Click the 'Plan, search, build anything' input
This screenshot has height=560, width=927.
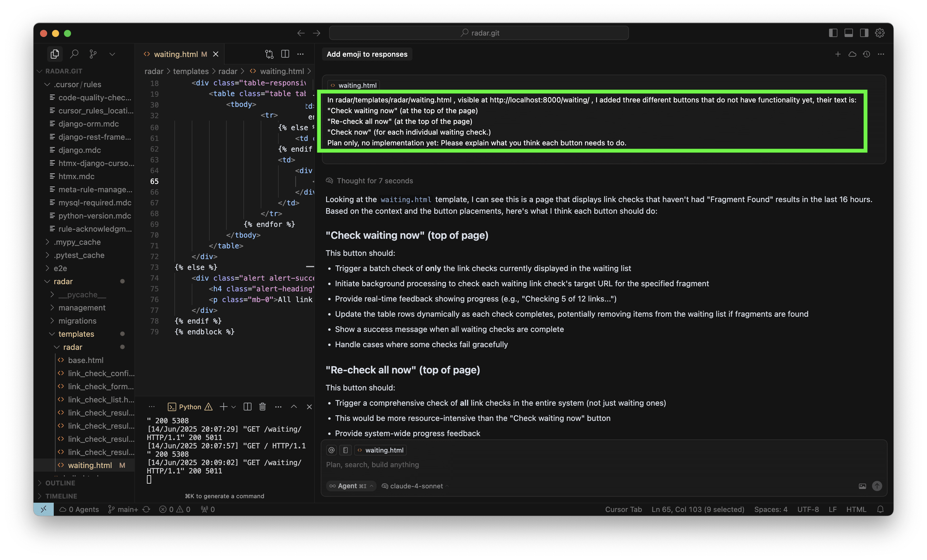[564, 464]
